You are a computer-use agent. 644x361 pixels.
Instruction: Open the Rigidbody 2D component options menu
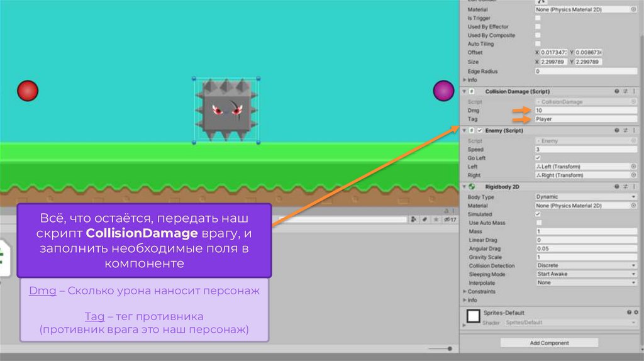(x=634, y=186)
